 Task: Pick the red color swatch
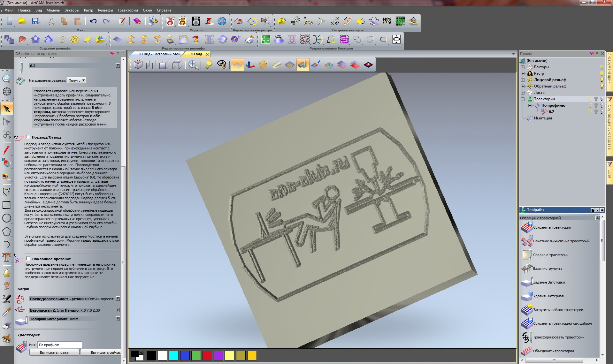pyautogui.click(x=207, y=356)
